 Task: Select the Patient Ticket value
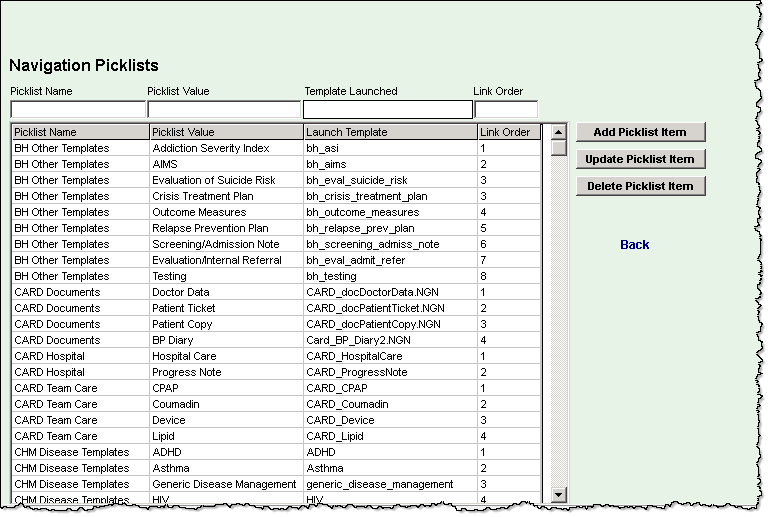(226, 308)
